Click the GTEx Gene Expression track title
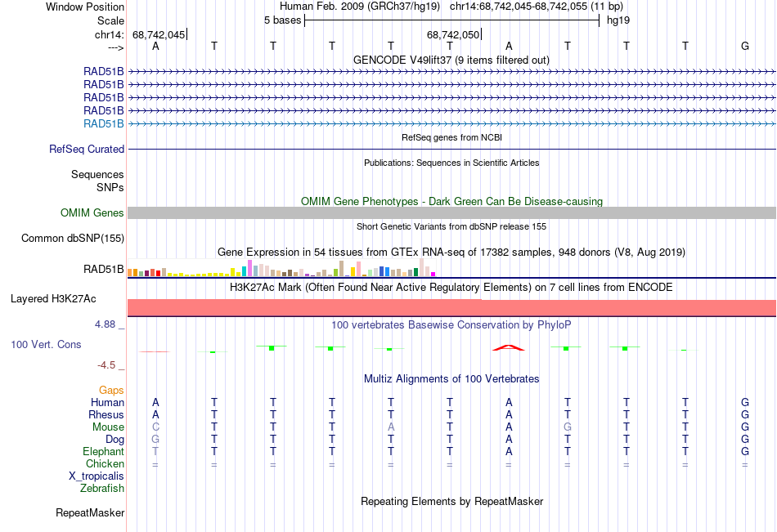Image resolution: width=777 pixels, height=532 pixels. [x=451, y=253]
